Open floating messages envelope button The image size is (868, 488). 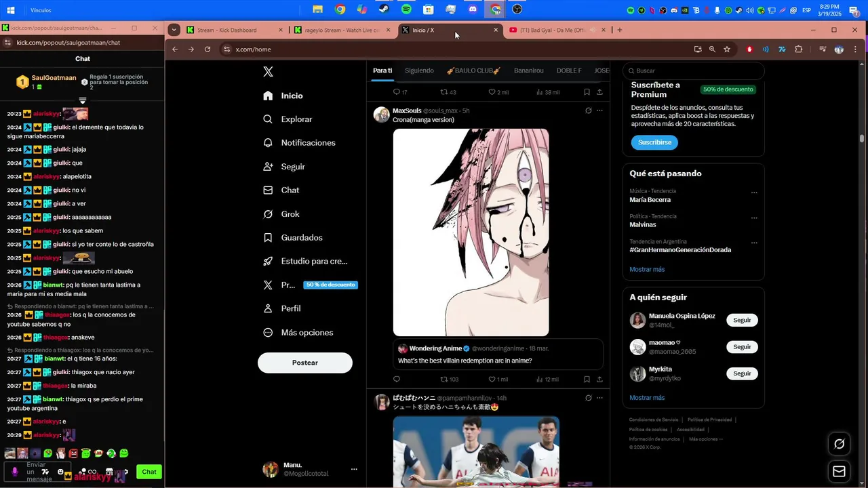[839, 471]
